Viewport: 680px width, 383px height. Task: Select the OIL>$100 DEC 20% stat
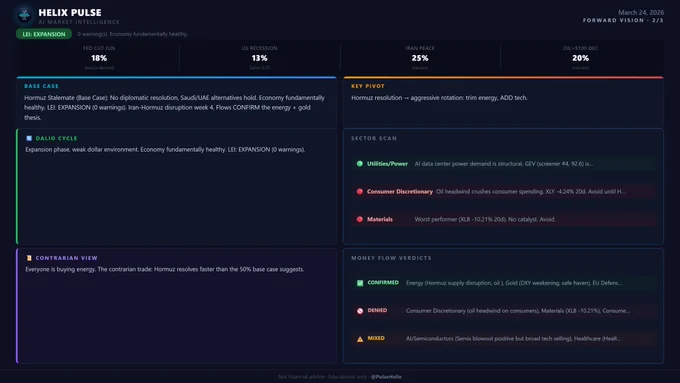click(580, 57)
